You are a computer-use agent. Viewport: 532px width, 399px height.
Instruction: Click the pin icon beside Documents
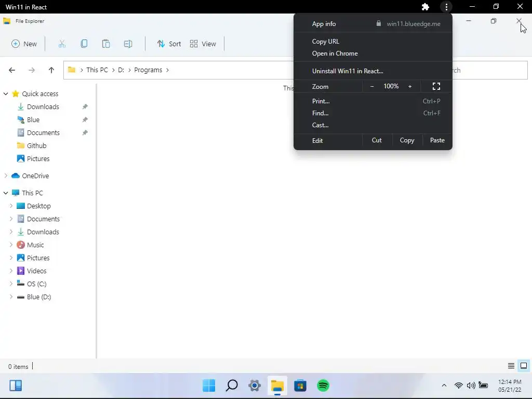point(85,132)
